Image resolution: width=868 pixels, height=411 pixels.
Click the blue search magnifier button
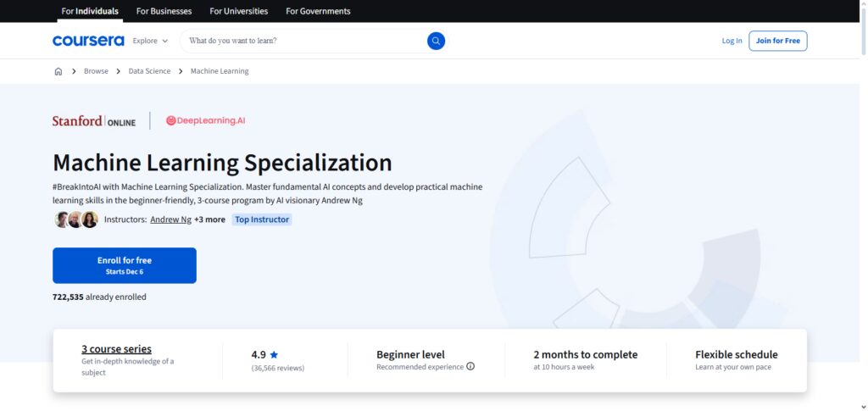pos(436,41)
